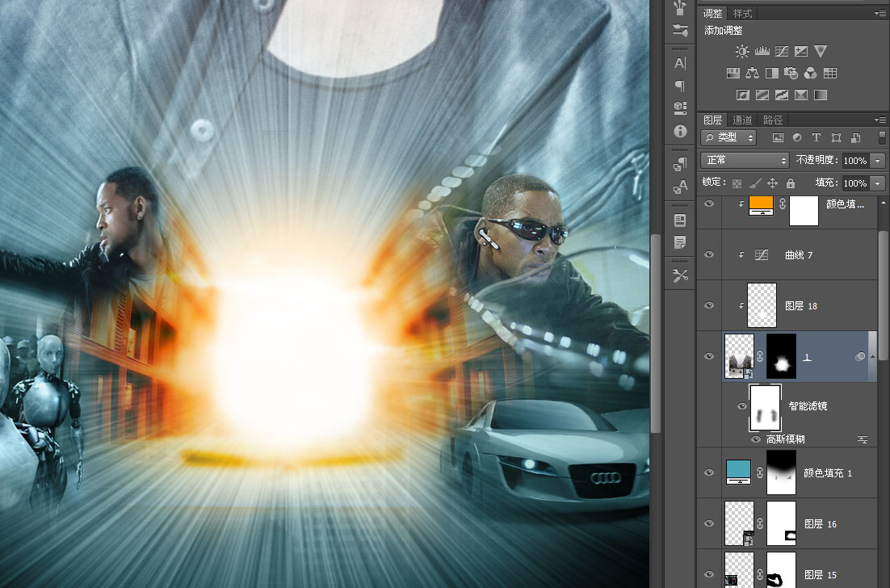Screen dimensions: 890x588
Task: Add an Exposure adjustment
Action: 801,52
